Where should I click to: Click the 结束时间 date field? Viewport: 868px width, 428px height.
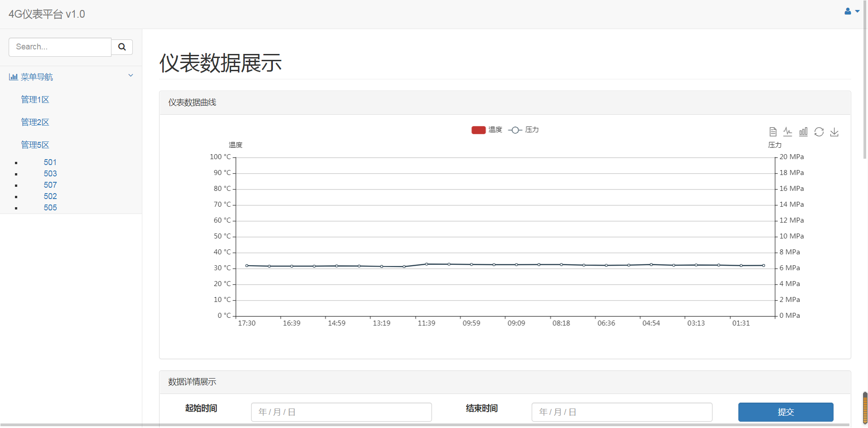621,412
